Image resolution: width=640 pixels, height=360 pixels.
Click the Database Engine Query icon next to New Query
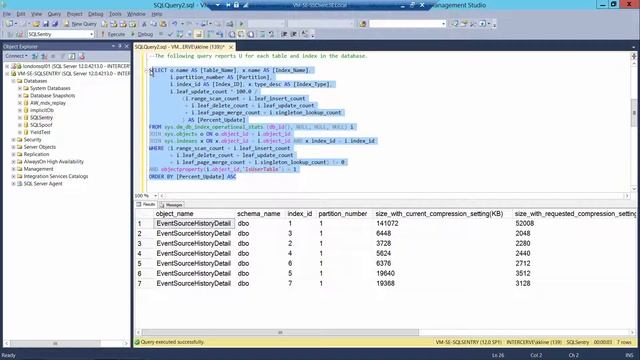(x=104, y=24)
